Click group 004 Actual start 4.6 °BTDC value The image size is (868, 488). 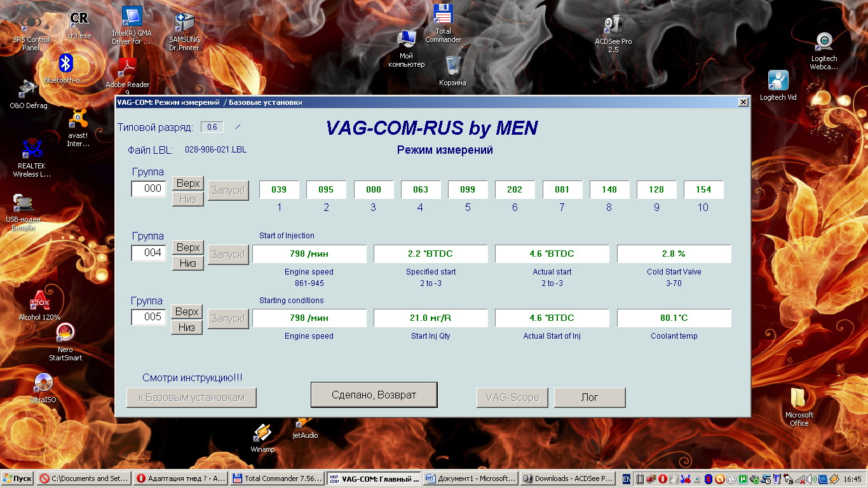point(552,254)
